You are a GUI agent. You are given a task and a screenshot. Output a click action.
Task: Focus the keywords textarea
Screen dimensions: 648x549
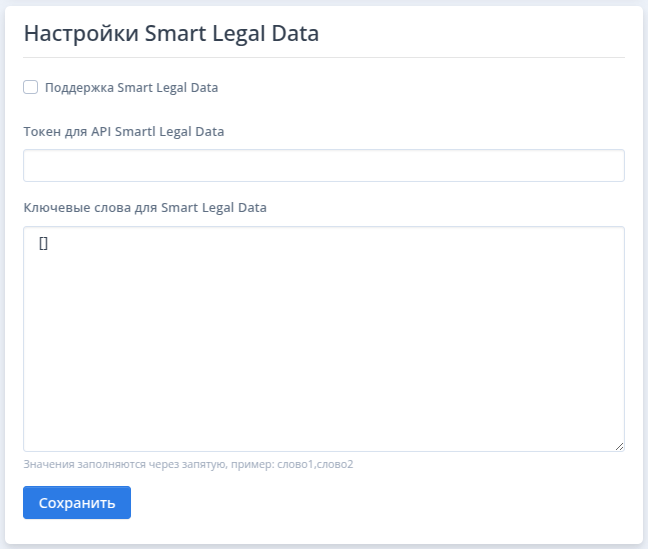pyautogui.click(x=324, y=339)
